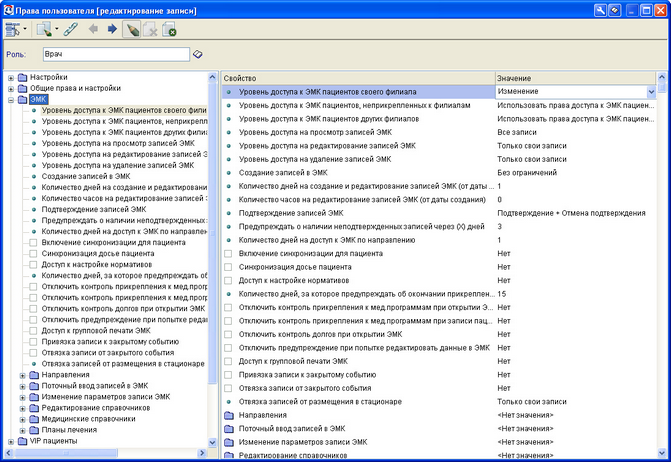Select Отвязка записей от размещения row in table
This screenshot has width=671, height=462.
(439, 402)
